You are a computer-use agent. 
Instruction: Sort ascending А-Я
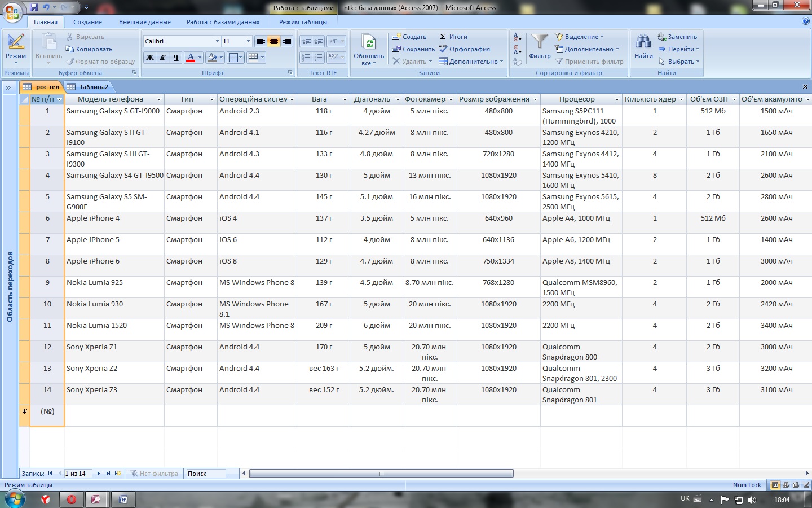coord(518,37)
